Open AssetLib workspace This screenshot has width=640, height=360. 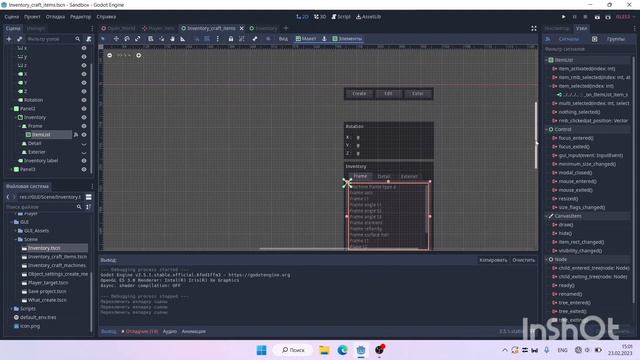pos(368,17)
